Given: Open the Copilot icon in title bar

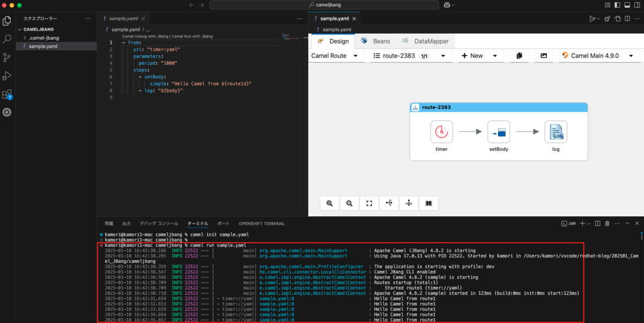Looking at the screenshot, I should pos(447,5).
